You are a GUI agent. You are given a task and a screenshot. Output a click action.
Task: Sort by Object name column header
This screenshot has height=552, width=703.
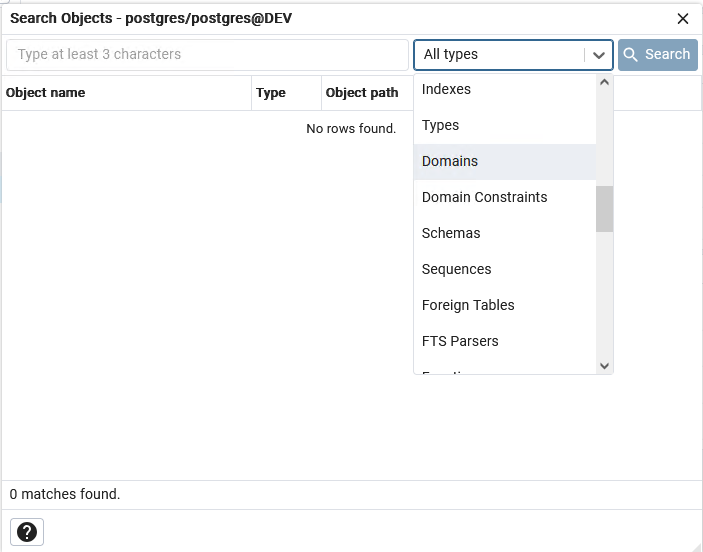(46, 93)
